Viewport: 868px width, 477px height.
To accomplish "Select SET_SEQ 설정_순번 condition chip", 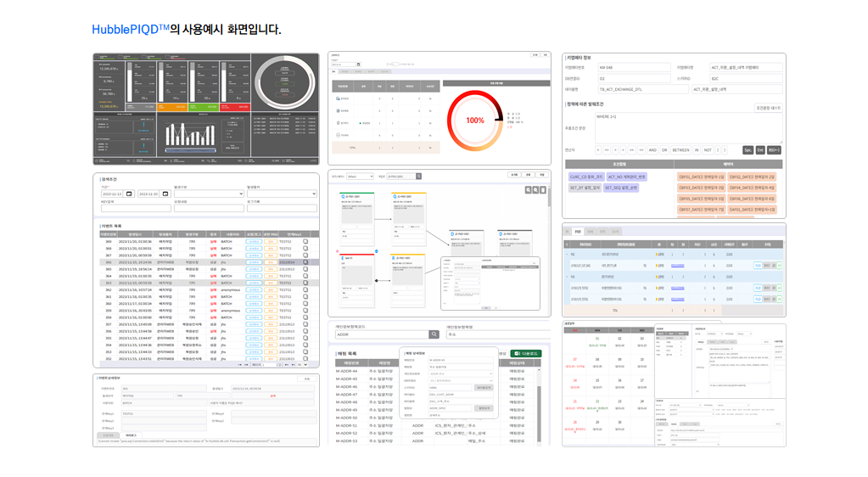I will (x=621, y=188).
